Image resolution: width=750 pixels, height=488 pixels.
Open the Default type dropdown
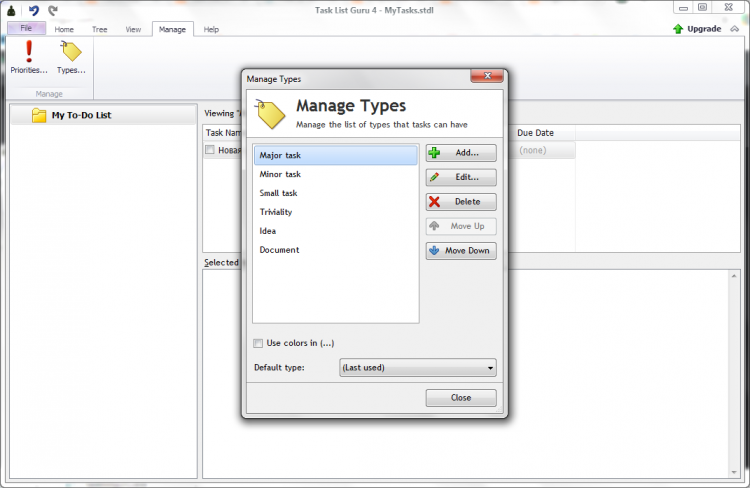click(x=418, y=367)
